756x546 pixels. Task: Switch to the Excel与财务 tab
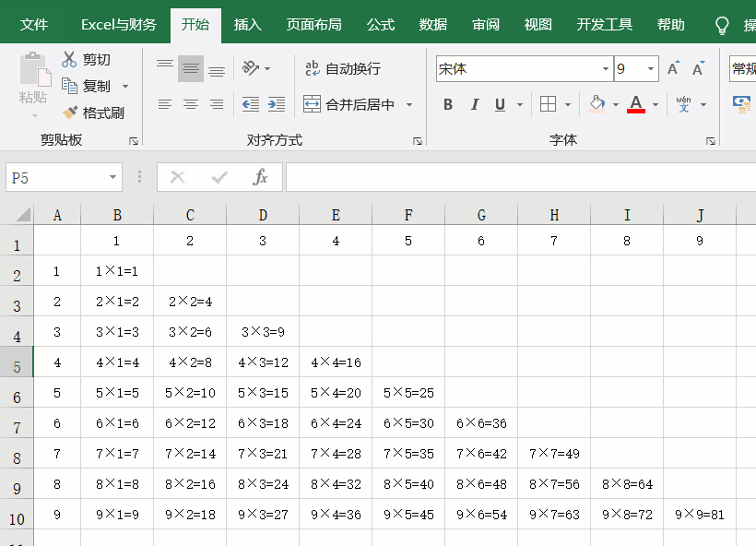pos(119,25)
